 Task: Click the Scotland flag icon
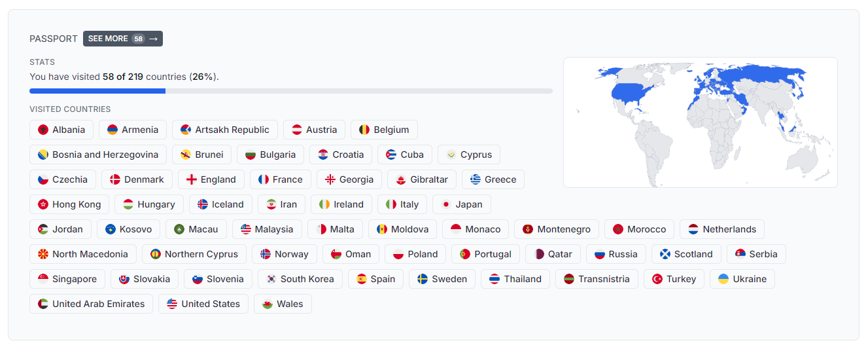coord(665,254)
